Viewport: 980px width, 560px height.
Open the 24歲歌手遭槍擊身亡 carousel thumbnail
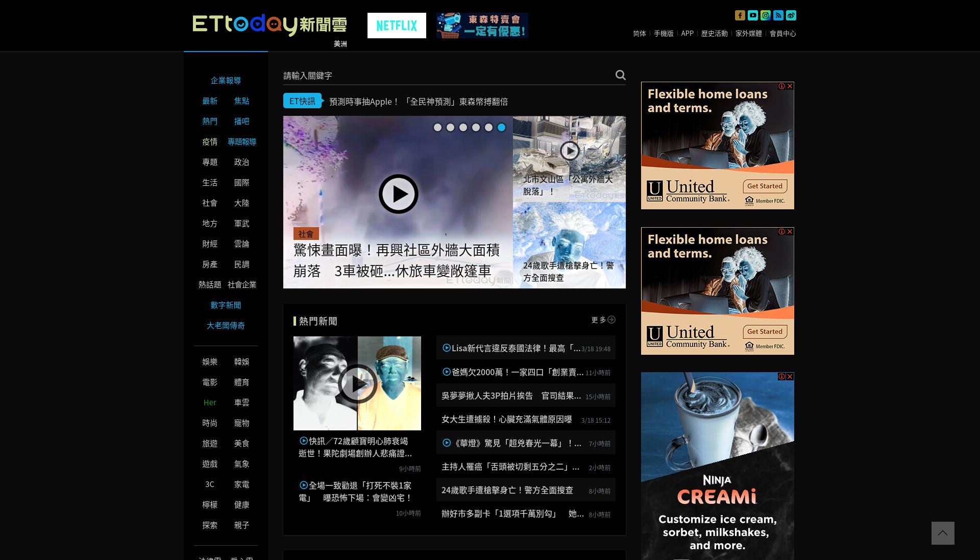569,246
